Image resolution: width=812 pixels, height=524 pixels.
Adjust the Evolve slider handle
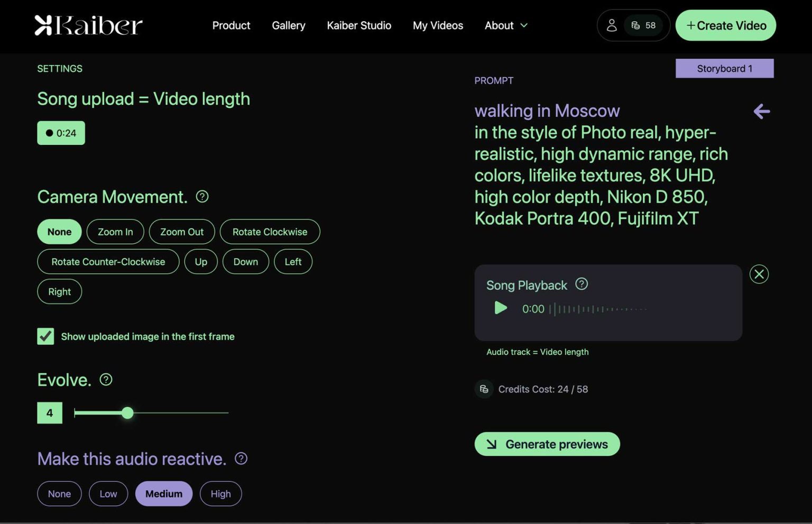click(127, 413)
